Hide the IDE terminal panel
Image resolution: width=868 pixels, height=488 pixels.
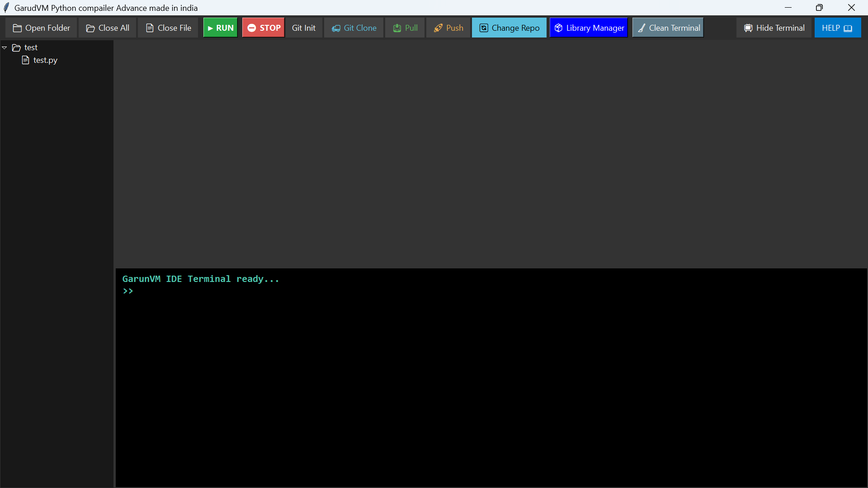point(774,28)
